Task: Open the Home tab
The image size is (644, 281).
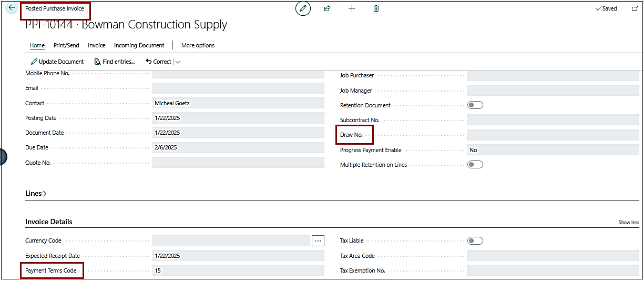Action: (x=37, y=45)
